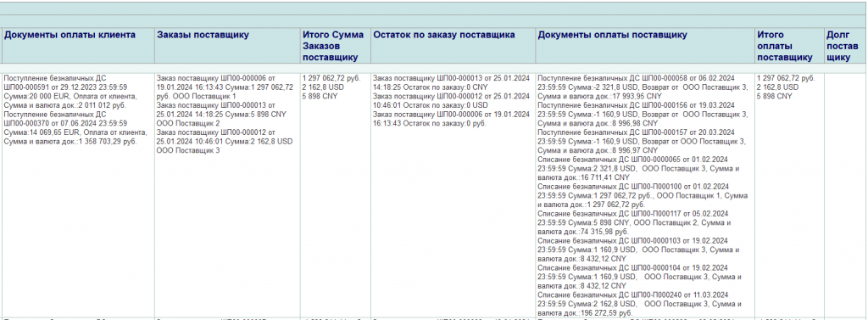Screen dimensions: 868x320
Task: Open receipt ШП00-000058 from 06.02.2024
Action: (643, 87)
